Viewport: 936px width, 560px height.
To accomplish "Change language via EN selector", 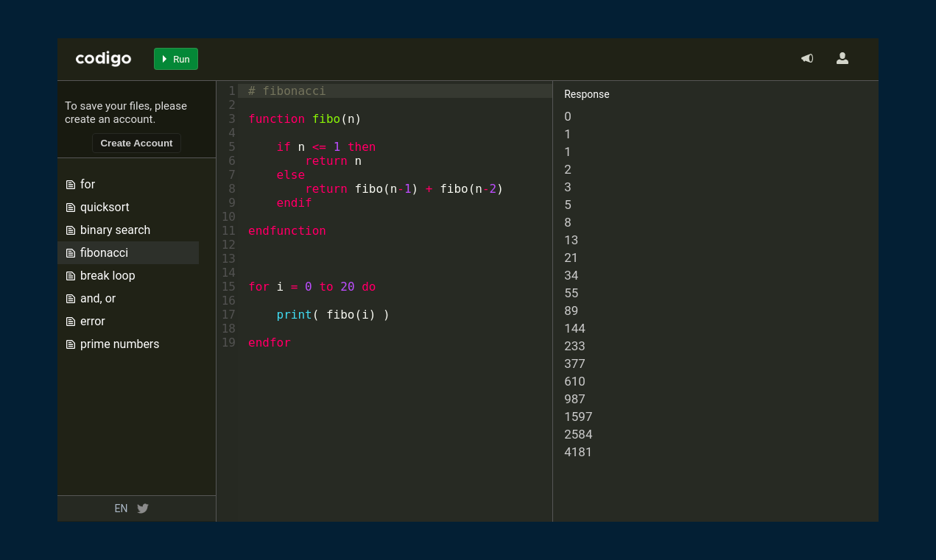I will pyautogui.click(x=121, y=508).
